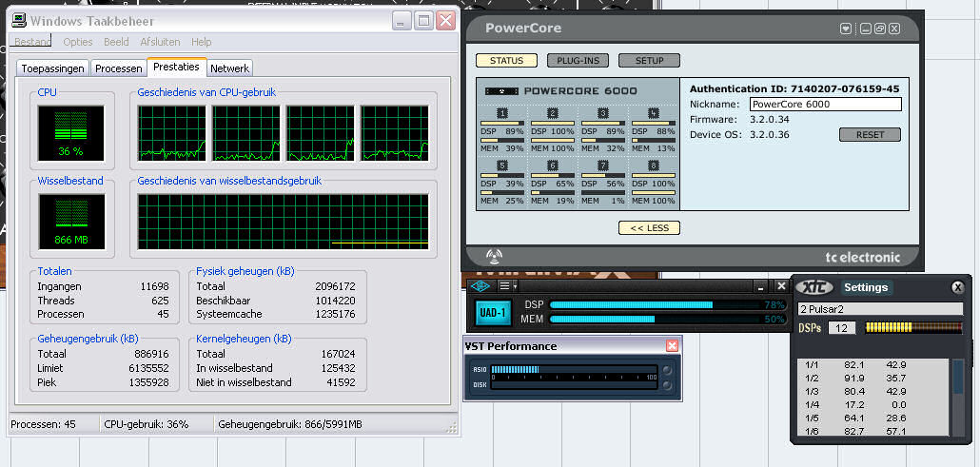
Task: Open the Bestand menu
Action: pos(32,42)
